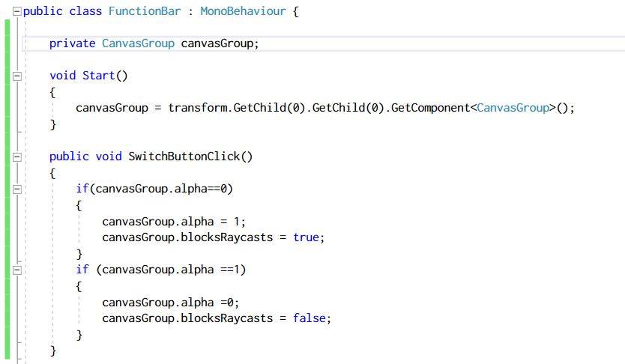Collapse the Start method outline

coord(16,76)
